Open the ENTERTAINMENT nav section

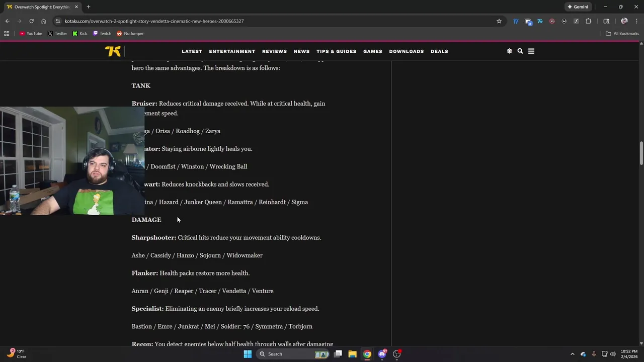point(232,51)
